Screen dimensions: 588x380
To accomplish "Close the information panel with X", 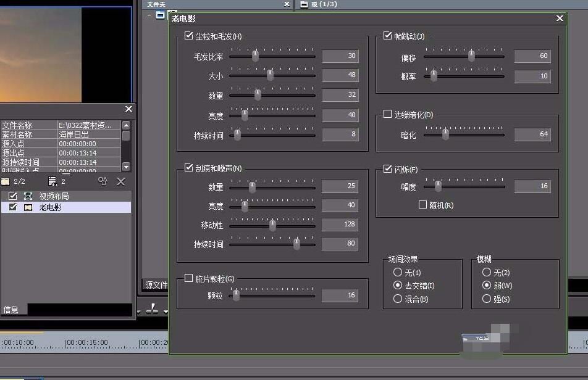I will pos(128,109).
